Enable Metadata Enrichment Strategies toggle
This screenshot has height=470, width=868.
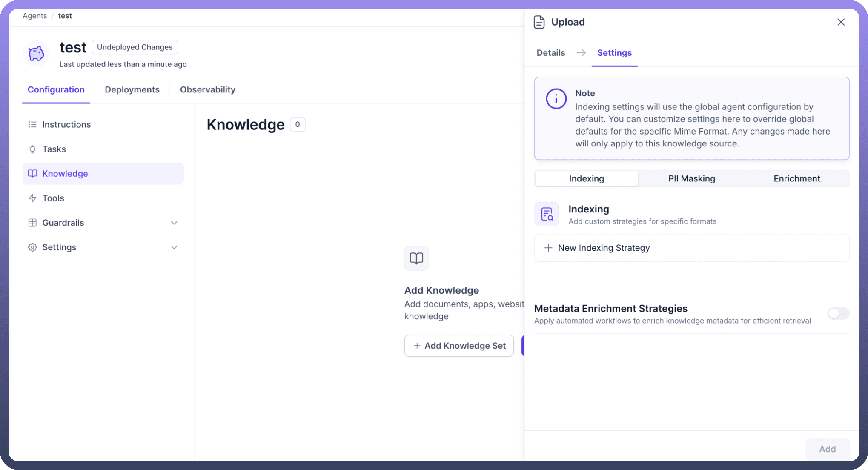pyautogui.click(x=838, y=314)
